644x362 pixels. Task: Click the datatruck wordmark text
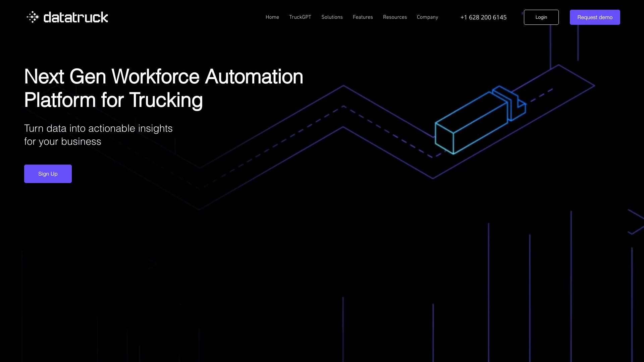pos(75,17)
